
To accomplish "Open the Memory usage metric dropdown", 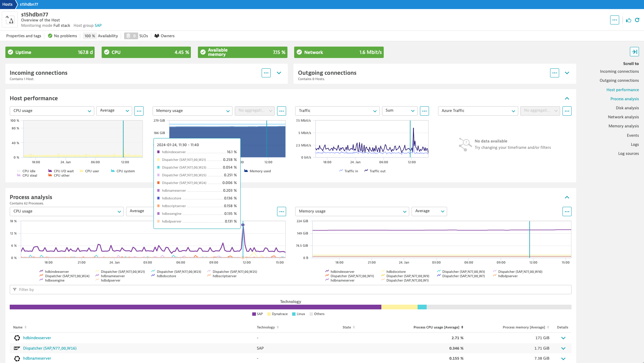I will pyautogui.click(x=192, y=111).
